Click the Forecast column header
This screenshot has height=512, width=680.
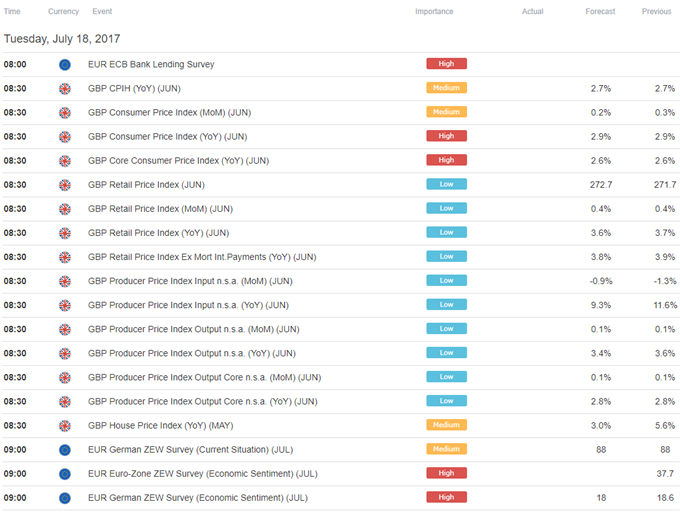(600, 11)
